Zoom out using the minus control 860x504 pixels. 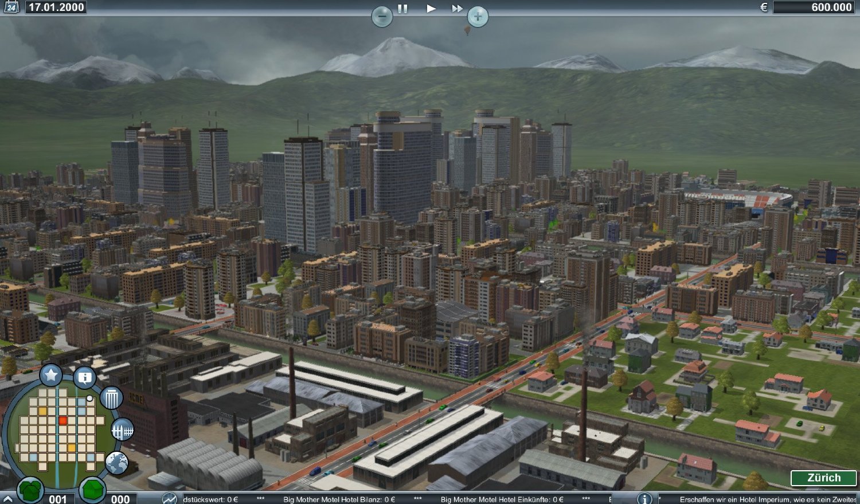pyautogui.click(x=383, y=17)
